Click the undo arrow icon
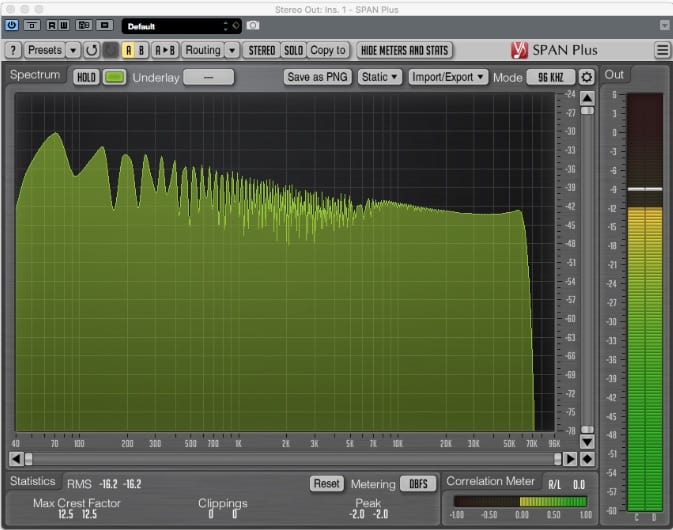 [92, 50]
